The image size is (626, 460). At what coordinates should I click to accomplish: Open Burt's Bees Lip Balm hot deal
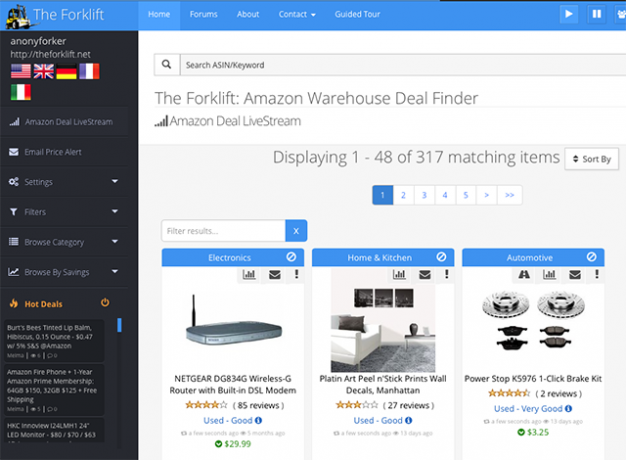point(54,341)
